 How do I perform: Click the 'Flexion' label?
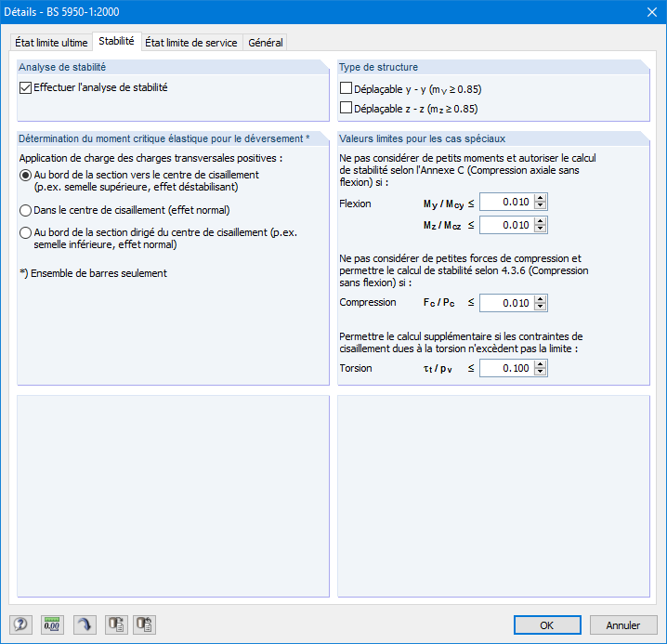pyautogui.click(x=355, y=204)
